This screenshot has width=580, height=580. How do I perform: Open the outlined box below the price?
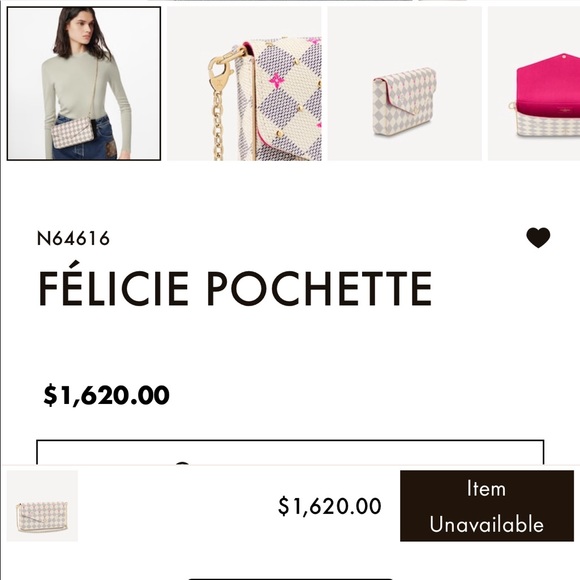point(290,452)
